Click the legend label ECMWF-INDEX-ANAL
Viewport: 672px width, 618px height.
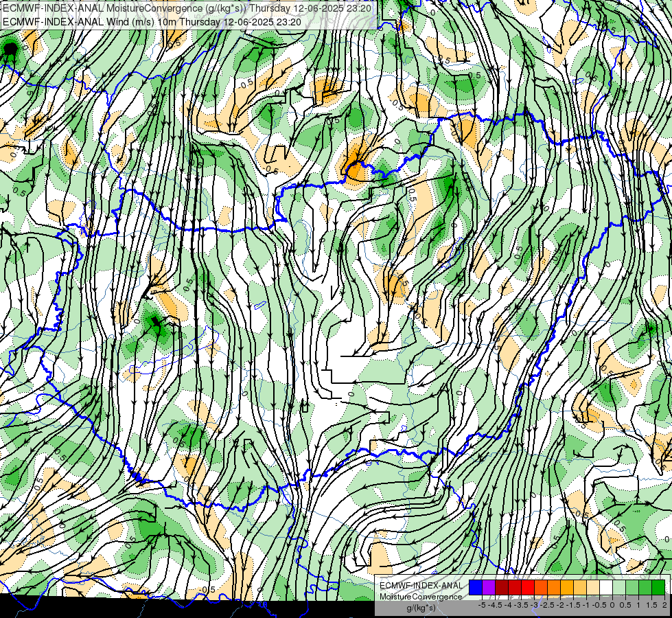[421, 586]
